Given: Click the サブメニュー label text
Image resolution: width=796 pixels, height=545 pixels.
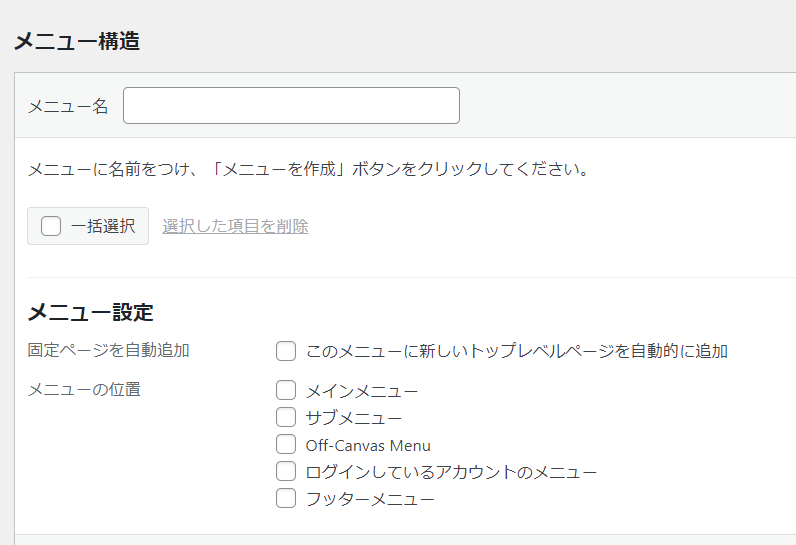Looking at the screenshot, I should pyautogui.click(x=353, y=418).
